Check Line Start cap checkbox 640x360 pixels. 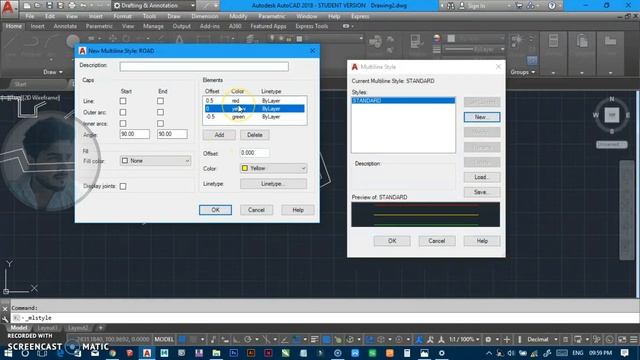[123, 101]
